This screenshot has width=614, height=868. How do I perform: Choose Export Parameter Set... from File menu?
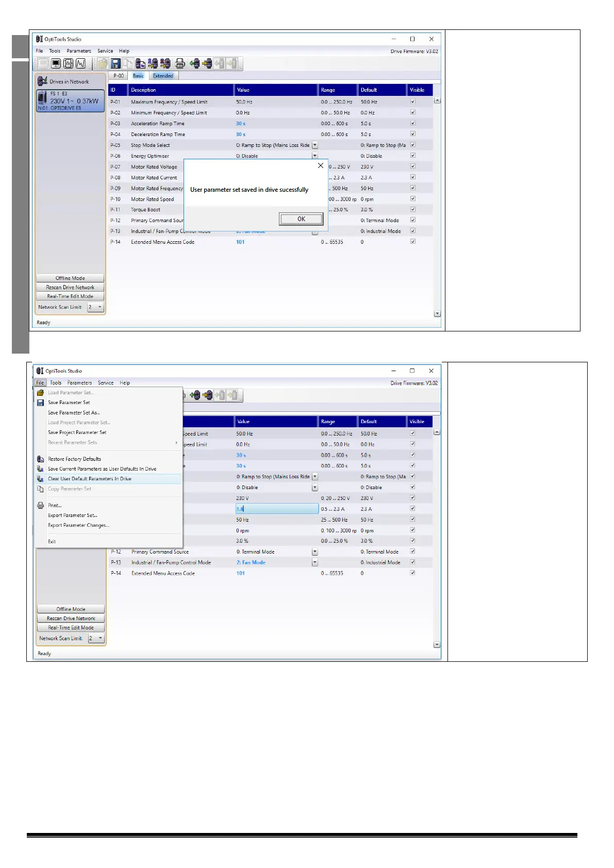[x=73, y=515]
